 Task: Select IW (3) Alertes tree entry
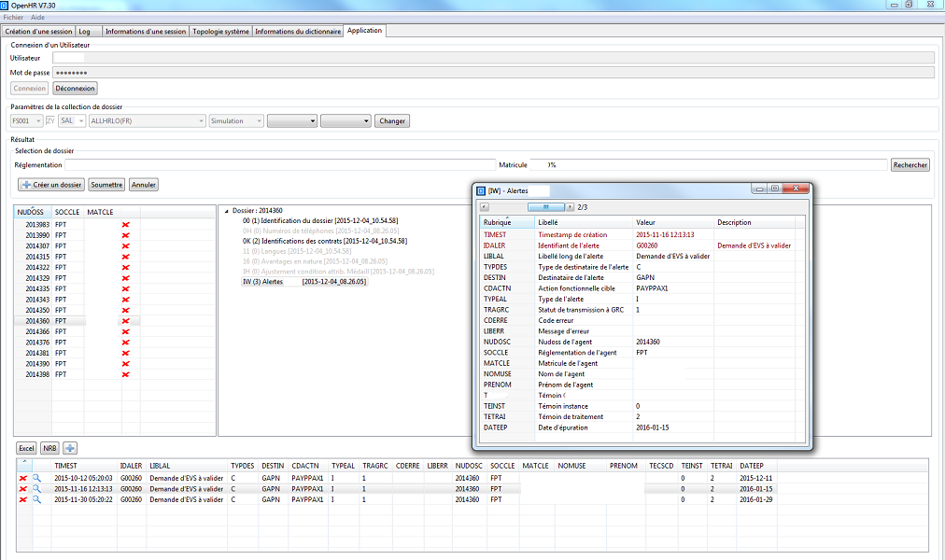click(262, 281)
